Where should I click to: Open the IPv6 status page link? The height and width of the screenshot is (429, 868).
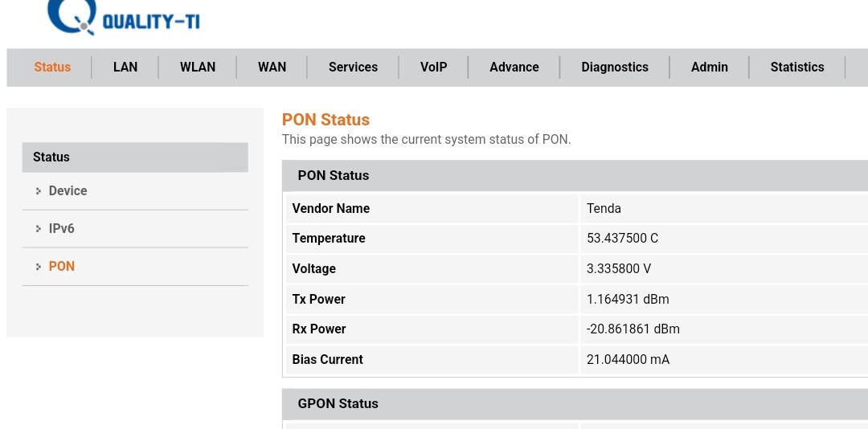[x=62, y=229]
